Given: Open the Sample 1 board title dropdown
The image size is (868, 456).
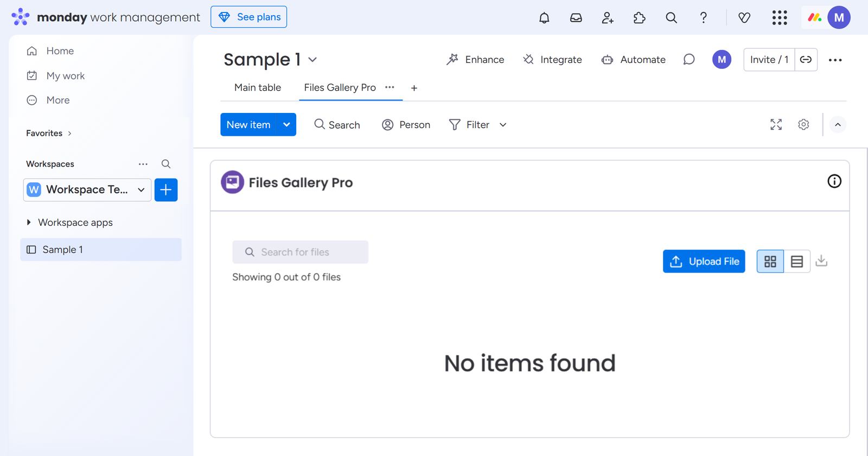Looking at the screenshot, I should 312,60.
